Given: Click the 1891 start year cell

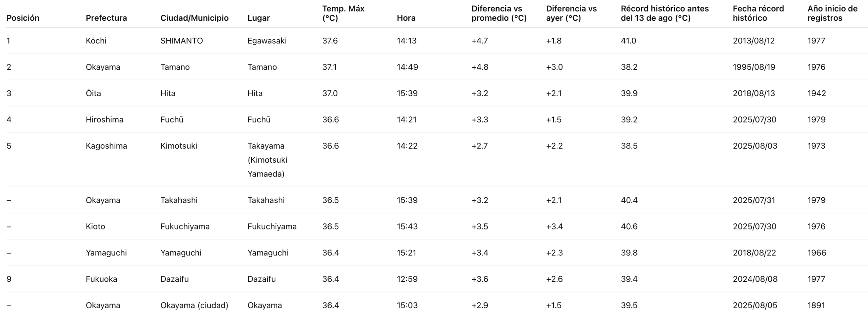Looking at the screenshot, I should point(816,305).
